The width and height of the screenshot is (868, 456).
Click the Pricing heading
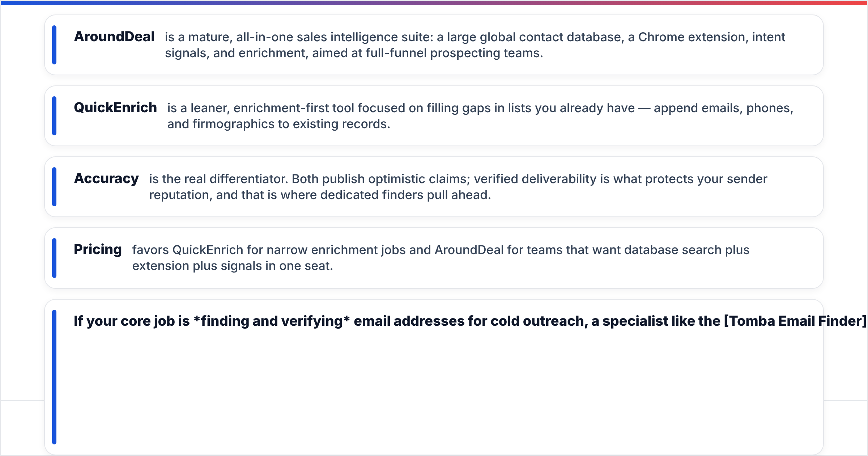[x=98, y=249]
